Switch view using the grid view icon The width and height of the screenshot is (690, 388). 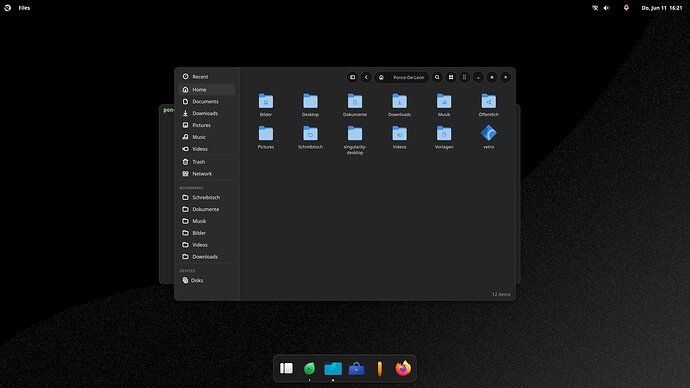451,77
